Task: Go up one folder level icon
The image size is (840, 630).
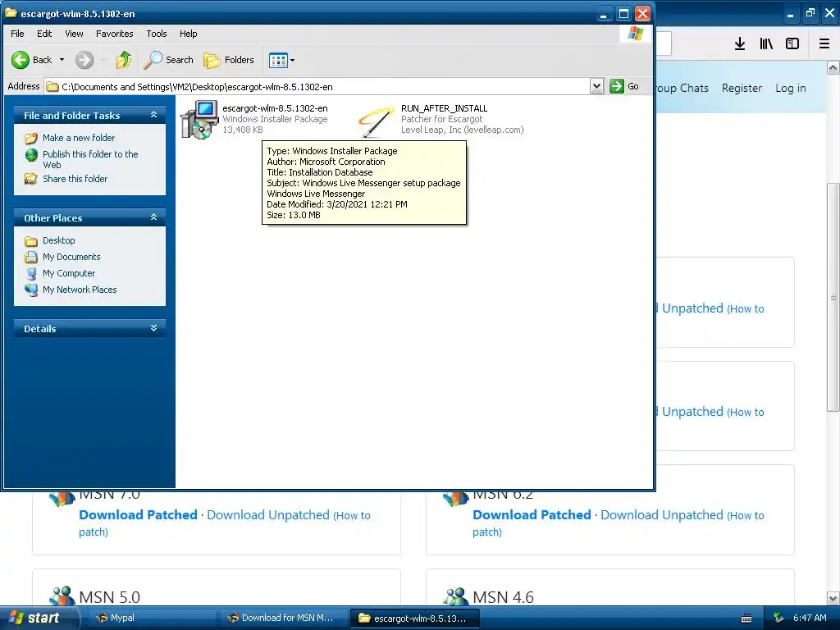Action: (124, 60)
